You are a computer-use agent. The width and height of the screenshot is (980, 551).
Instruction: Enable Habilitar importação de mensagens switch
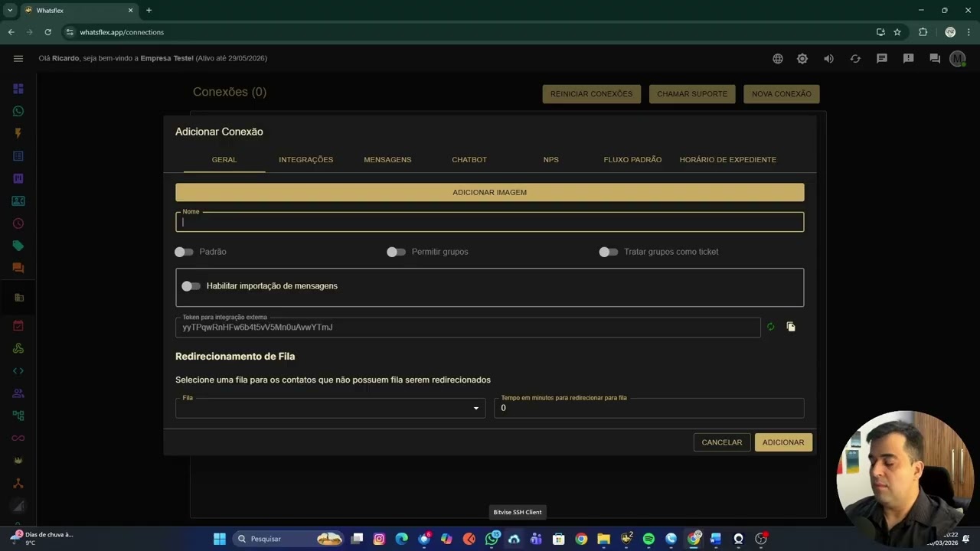191,286
